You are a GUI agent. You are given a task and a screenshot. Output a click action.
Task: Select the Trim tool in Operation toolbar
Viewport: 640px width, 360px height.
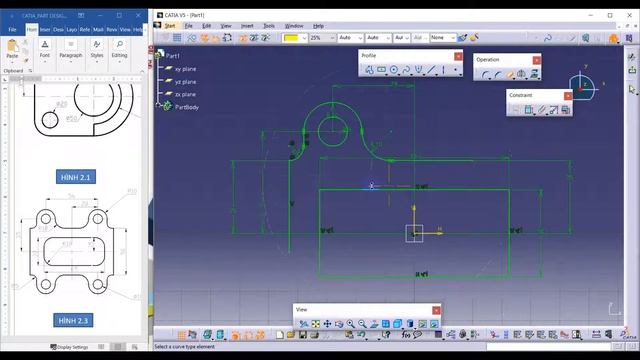510,75
